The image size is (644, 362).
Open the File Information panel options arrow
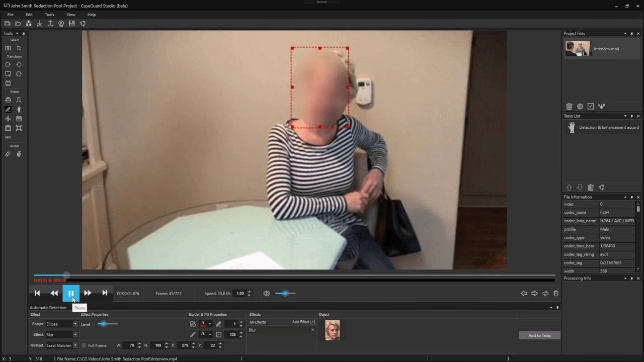tap(625, 197)
